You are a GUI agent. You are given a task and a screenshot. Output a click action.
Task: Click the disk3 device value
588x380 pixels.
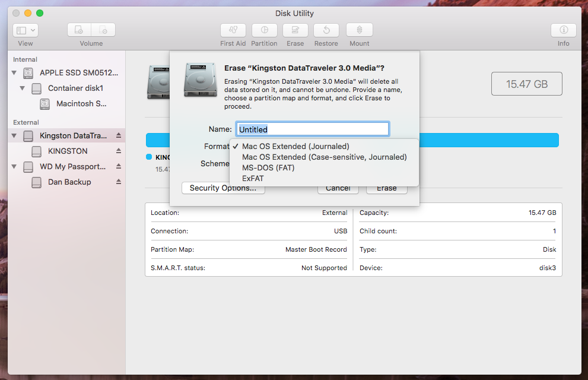[x=548, y=268]
